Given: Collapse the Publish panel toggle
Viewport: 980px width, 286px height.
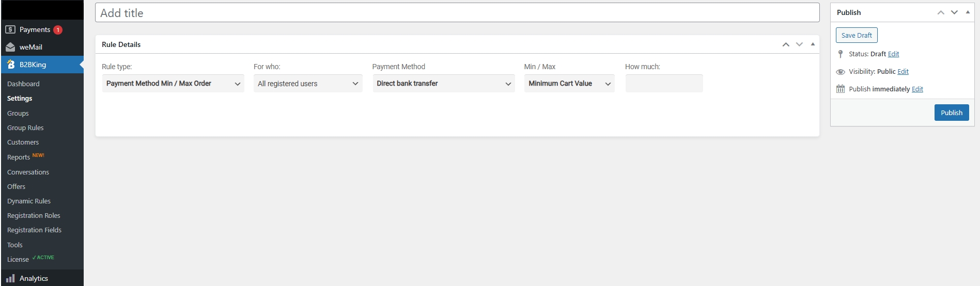Looking at the screenshot, I should (968, 12).
